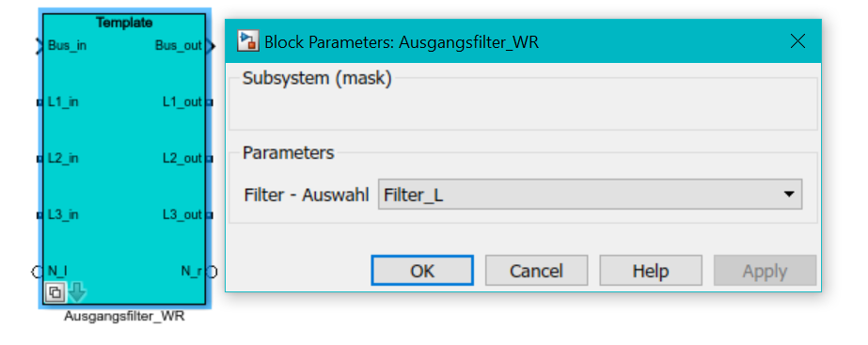Click the variant subsystem badge icon
This screenshot has height=345, width=868.
point(55,291)
